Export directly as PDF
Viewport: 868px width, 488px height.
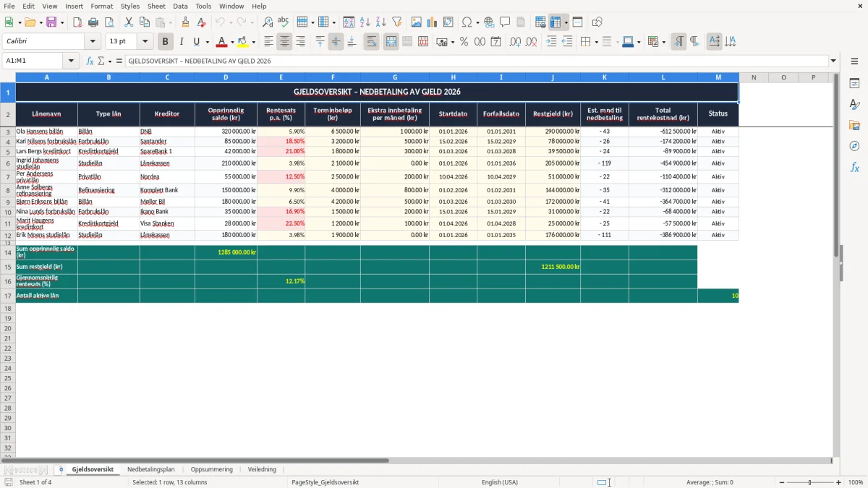[77, 22]
